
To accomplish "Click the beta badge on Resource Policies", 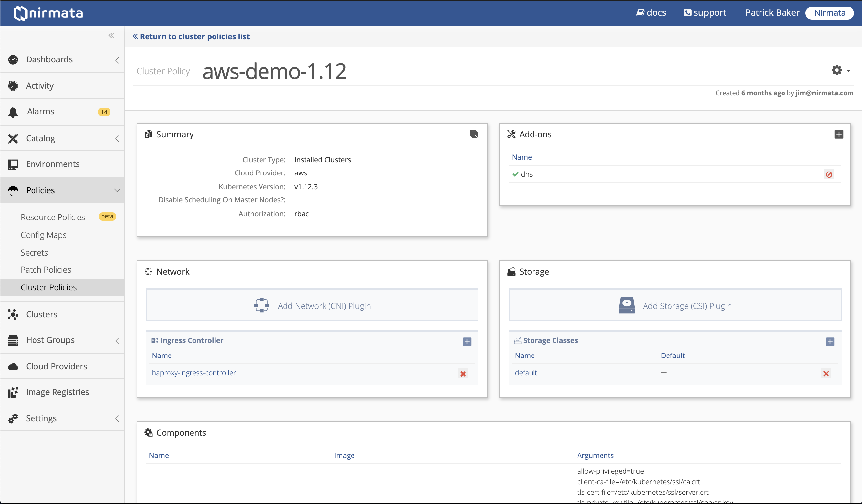I will [x=107, y=216].
